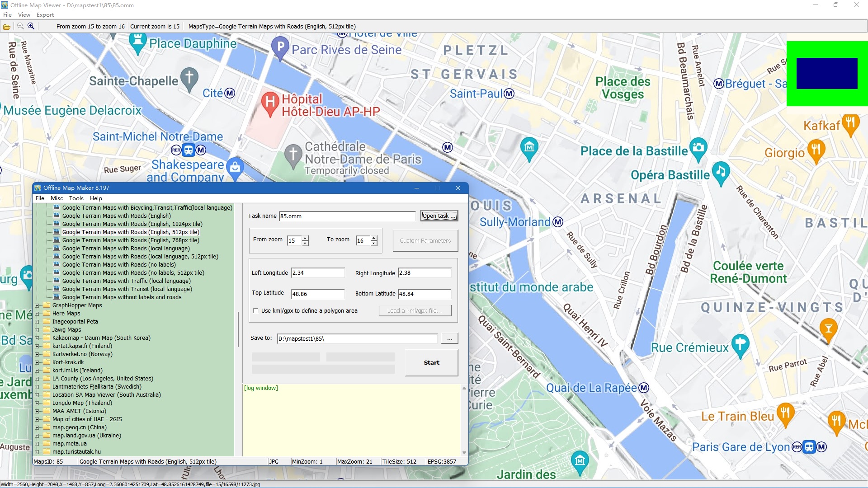Expand the LA County folder
This screenshot has width=868, height=488.
[x=37, y=379]
